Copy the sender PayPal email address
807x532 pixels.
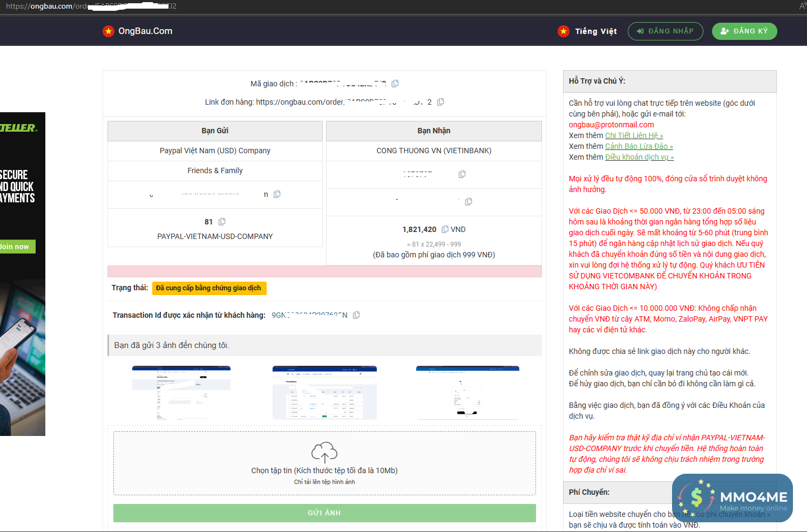(277, 194)
